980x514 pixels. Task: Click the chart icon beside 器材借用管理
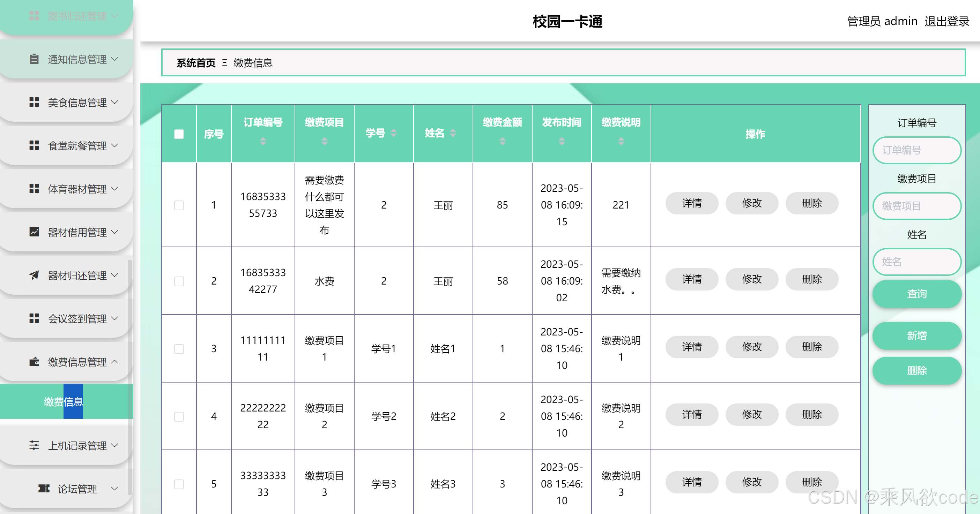click(x=34, y=232)
